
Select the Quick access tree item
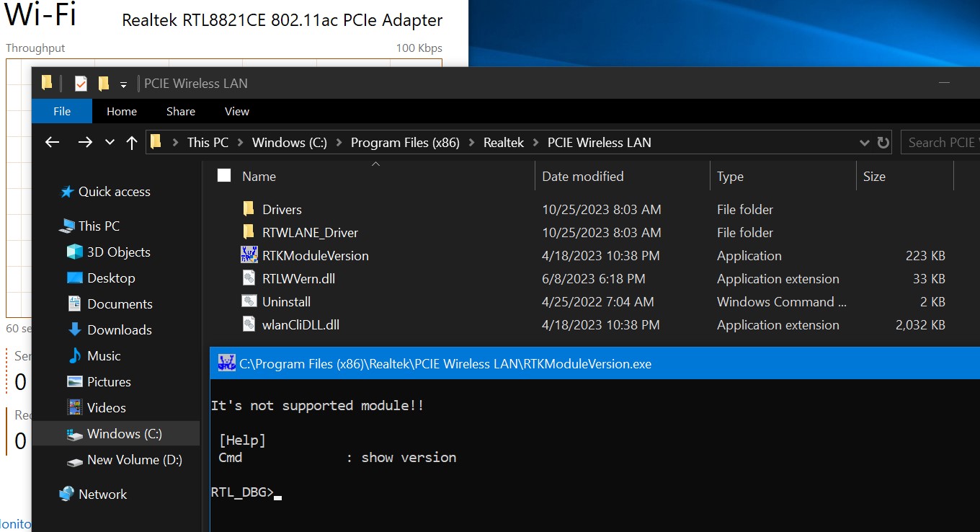click(114, 192)
